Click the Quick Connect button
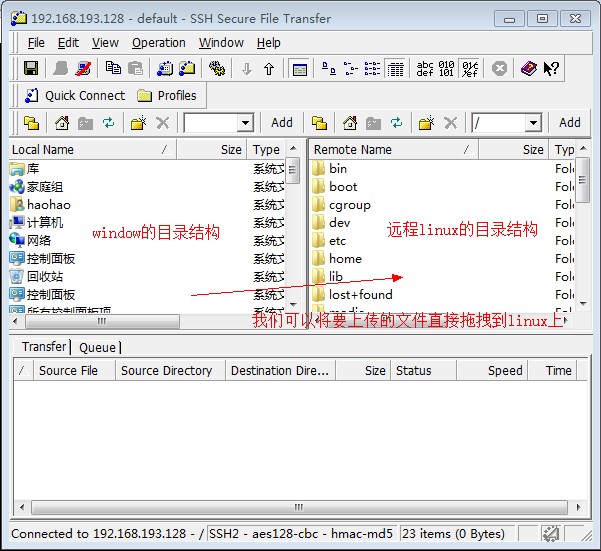The width and height of the screenshot is (601, 551). (x=76, y=95)
